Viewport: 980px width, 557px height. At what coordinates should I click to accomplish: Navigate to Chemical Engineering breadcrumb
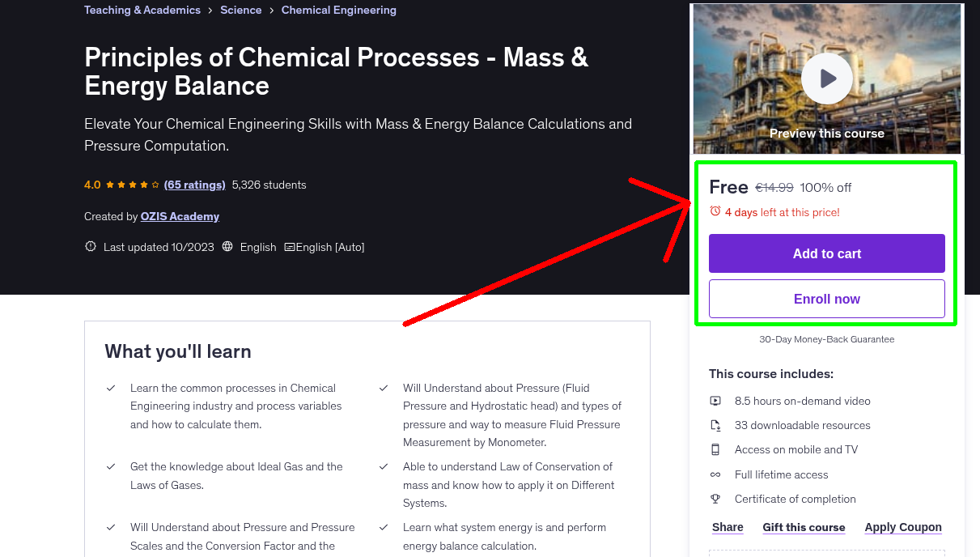tap(338, 10)
